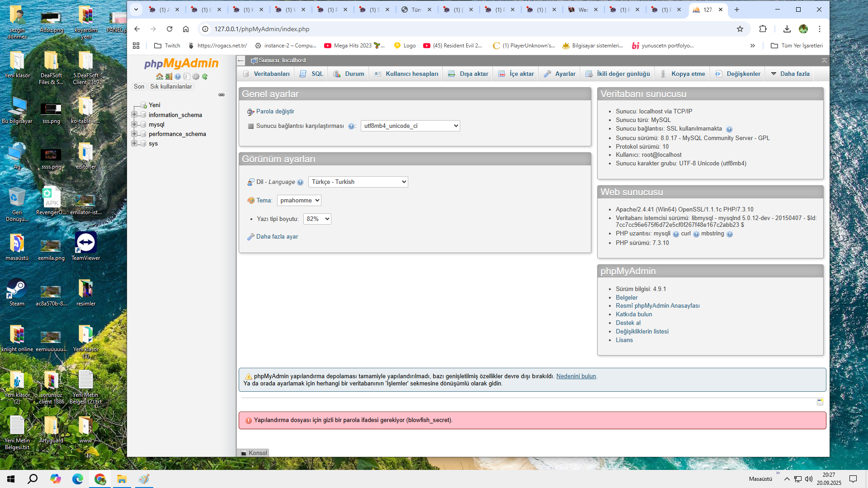Viewport: 868px width, 488px height.
Task: Expand the mysql database node
Action: (x=134, y=124)
